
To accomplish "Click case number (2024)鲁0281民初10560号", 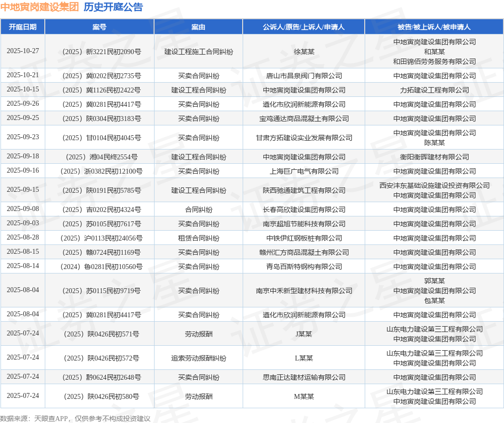I will pyautogui.click(x=101, y=267).
